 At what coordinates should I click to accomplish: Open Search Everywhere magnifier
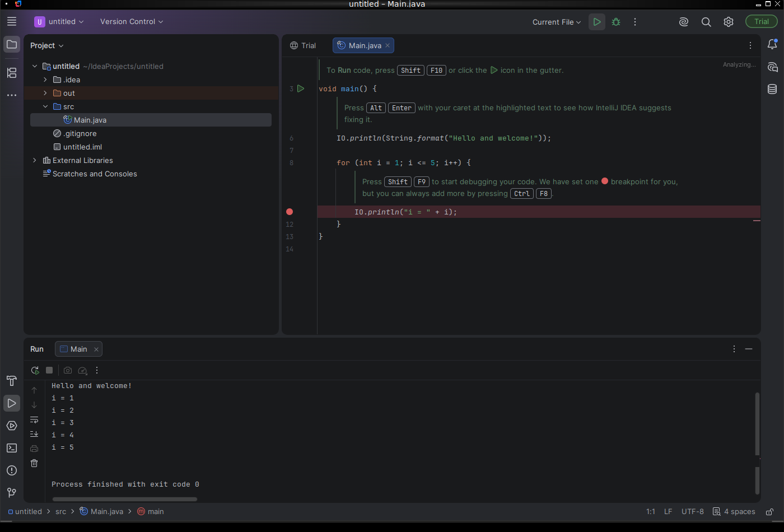coord(706,22)
